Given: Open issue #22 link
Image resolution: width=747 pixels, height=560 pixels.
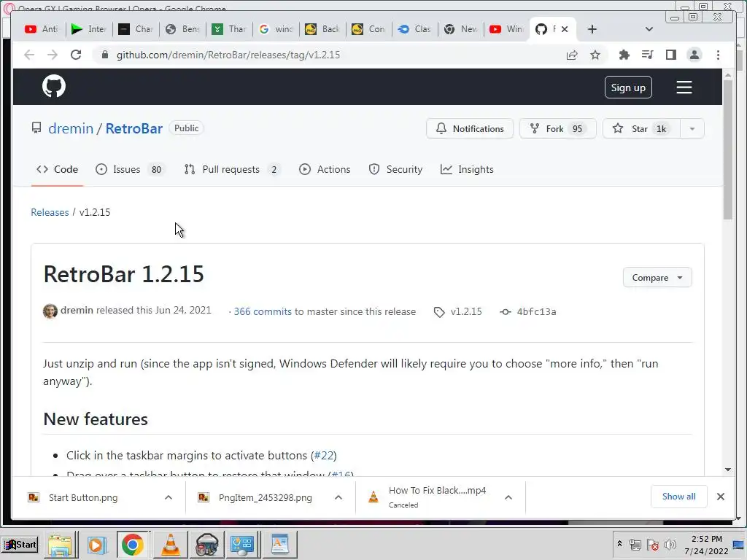Looking at the screenshot, I should 324,456.
